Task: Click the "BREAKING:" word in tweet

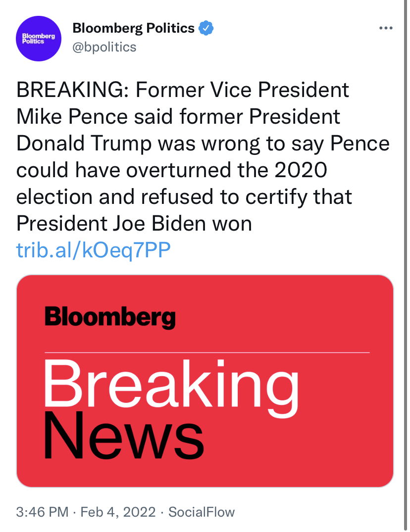Action: 73,90
